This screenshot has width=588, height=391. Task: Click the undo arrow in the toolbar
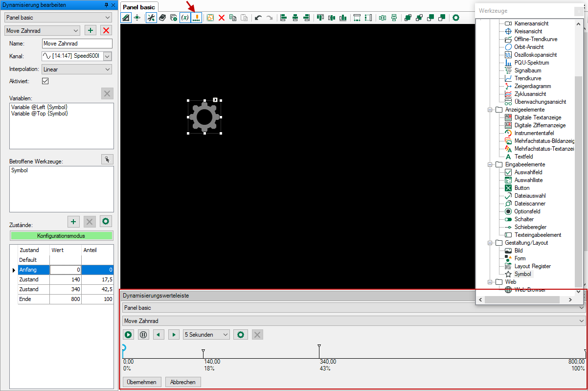[258, 18]
